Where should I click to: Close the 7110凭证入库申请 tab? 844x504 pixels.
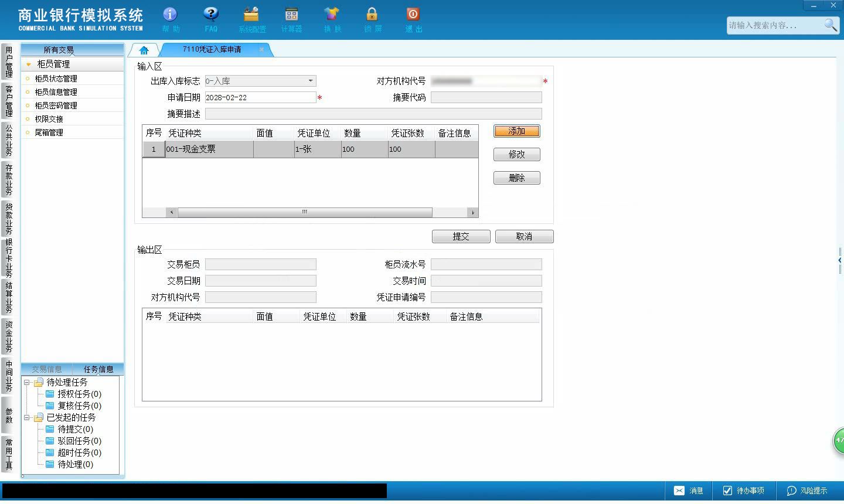(x=261, y=49)
